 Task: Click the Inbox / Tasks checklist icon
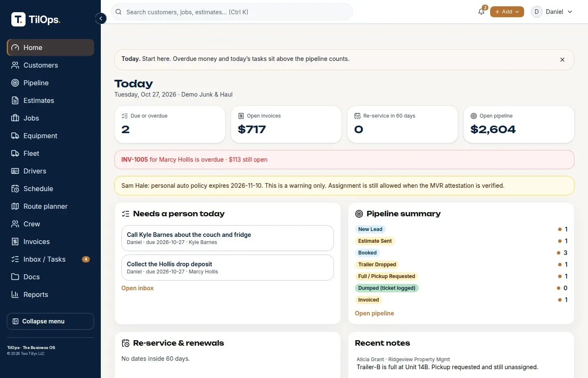coord(15,259)
